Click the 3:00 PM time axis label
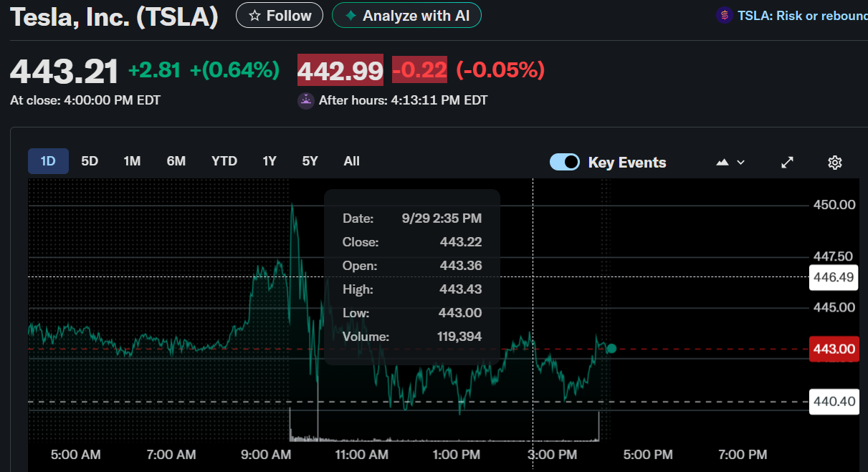 click(x=552, y=455)
